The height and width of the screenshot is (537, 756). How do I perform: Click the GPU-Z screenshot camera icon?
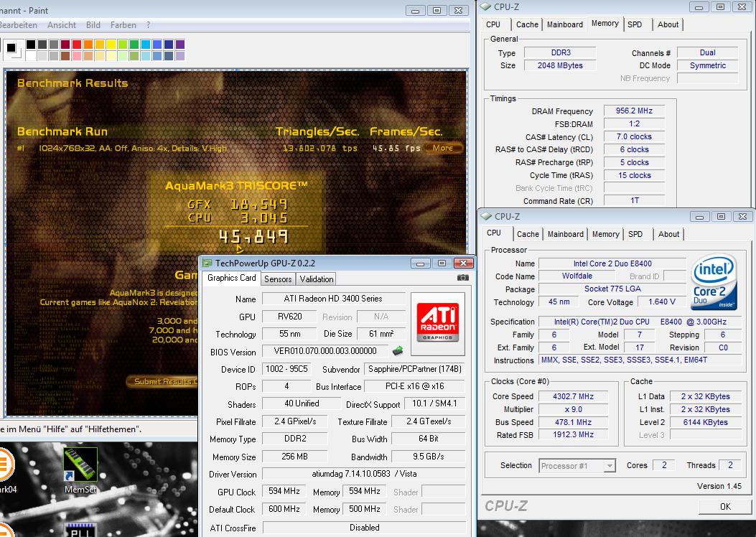pyautogui.click(x=462, y=278)
